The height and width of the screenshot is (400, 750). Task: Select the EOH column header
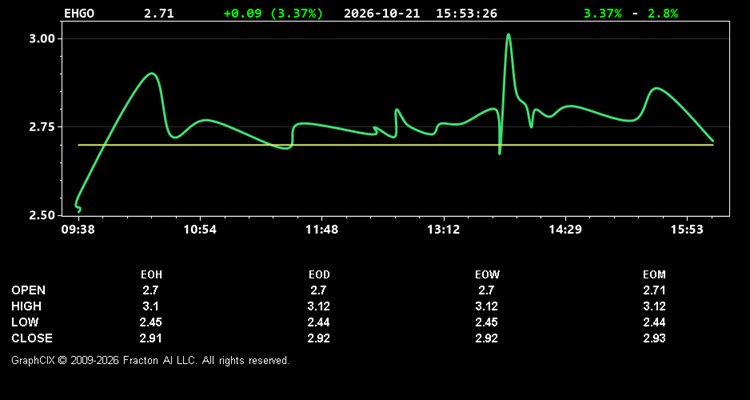pos(151,275)
